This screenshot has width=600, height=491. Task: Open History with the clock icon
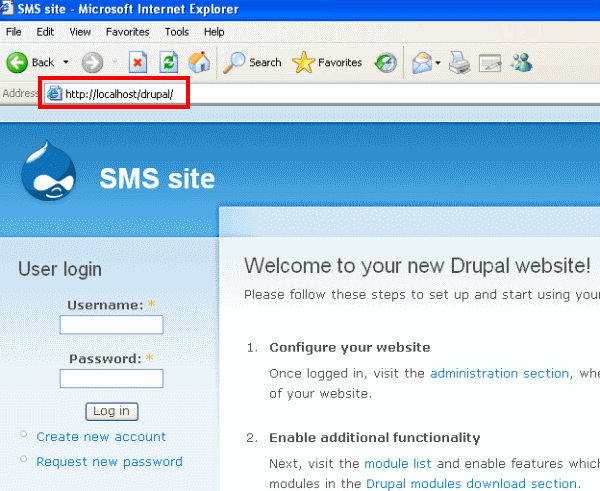[x=385, y=63]
